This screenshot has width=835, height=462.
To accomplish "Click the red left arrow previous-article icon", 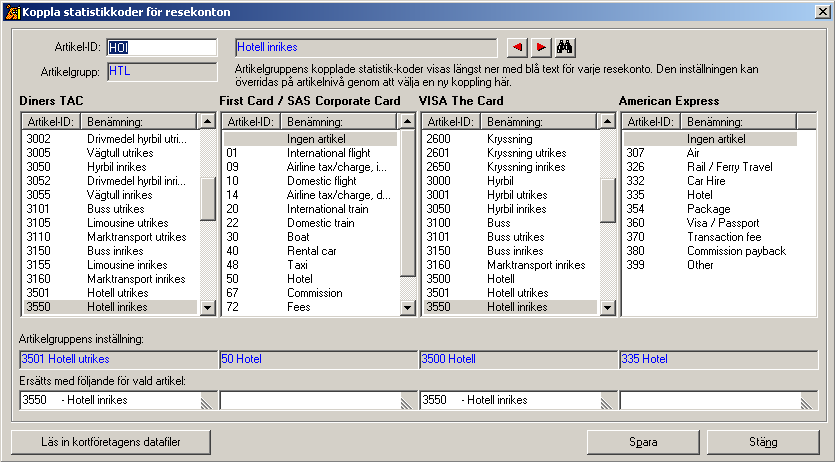I will [517, 47].
